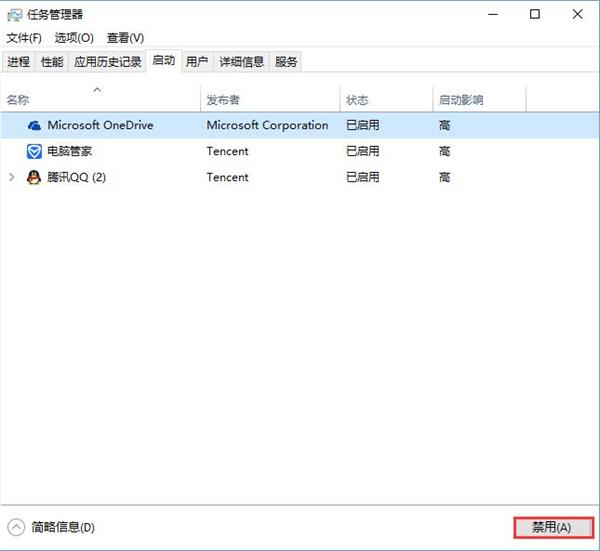
Task: Select the 腾讯QQ penguin icon
Action: click(x=34, y=177)
